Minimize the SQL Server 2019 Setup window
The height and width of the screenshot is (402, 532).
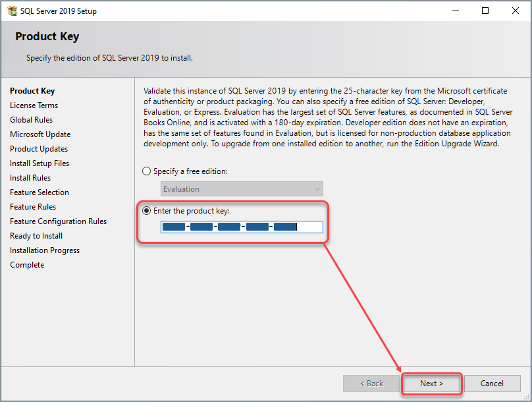point(456,11)
